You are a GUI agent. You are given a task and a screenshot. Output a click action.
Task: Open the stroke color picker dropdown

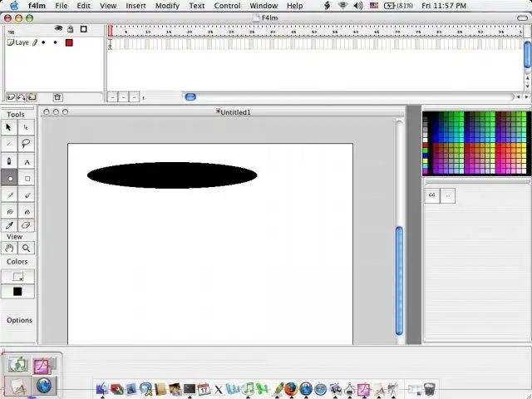point(17,276)
